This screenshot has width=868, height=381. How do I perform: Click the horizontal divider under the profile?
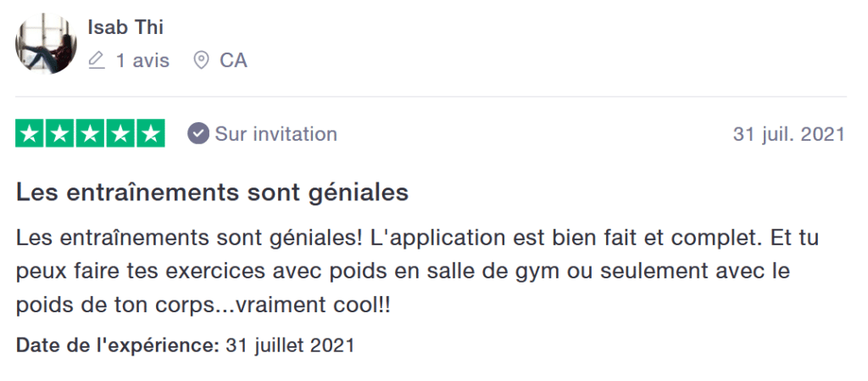pos(431,96)
